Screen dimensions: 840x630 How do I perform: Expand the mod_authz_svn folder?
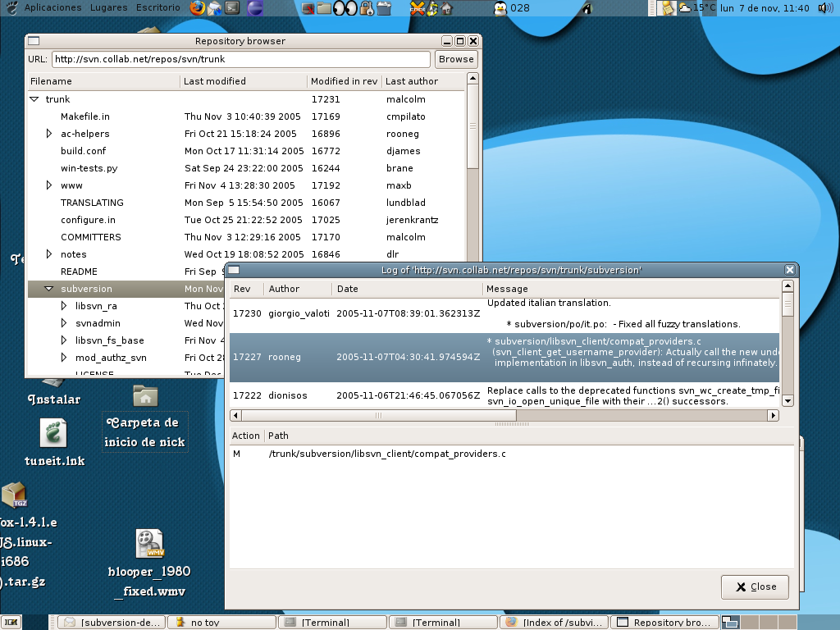[64, 358]
